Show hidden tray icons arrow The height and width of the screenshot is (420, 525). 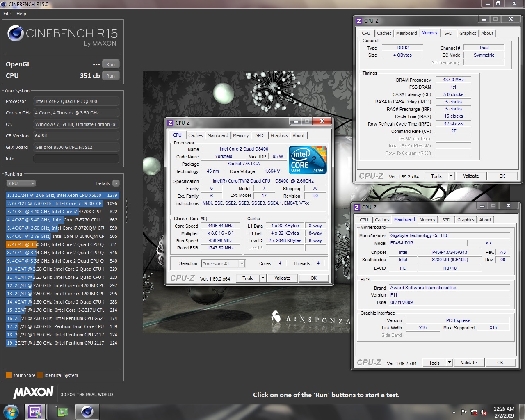point(454,412)
